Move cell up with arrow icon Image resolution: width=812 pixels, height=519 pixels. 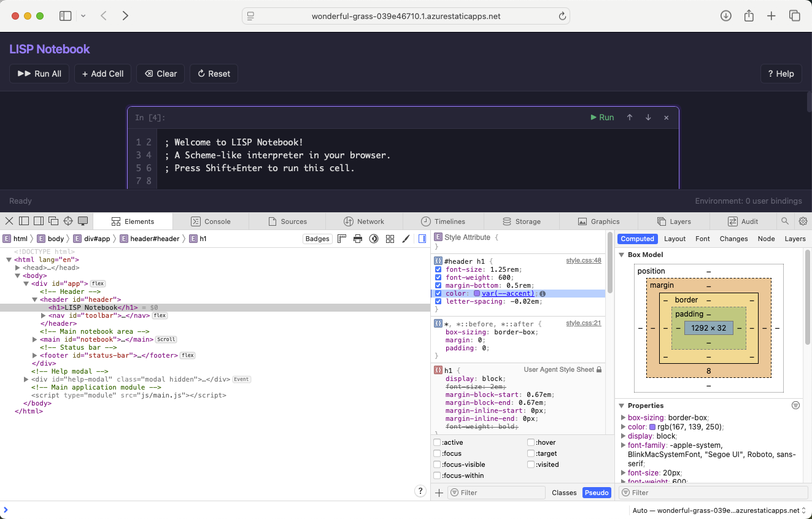[x=630, y=118]
